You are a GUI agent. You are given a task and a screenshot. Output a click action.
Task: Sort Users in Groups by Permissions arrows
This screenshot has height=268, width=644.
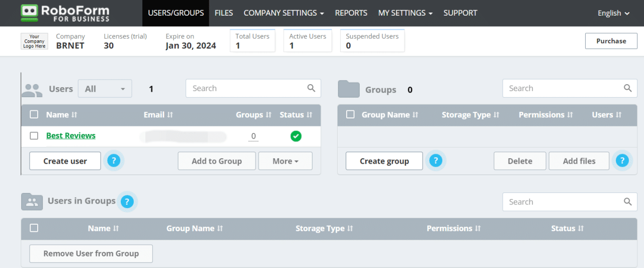[478, 229]
